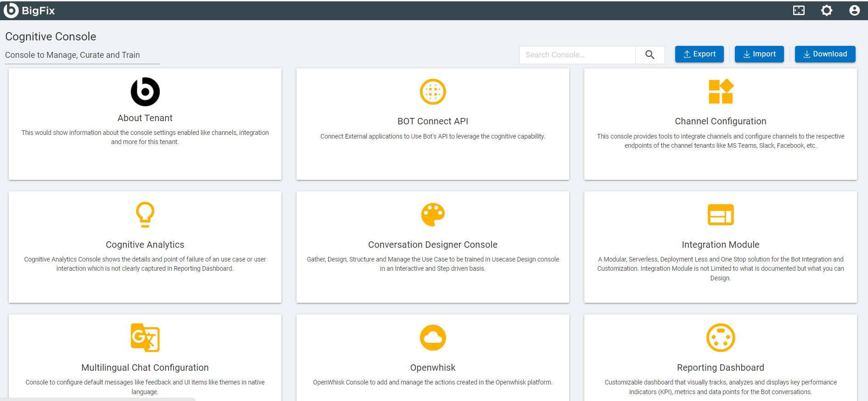Click the Reporting Dashboard icon
Image resolution: width=868 pixels, height=401 pixels.
click(720, 338)
